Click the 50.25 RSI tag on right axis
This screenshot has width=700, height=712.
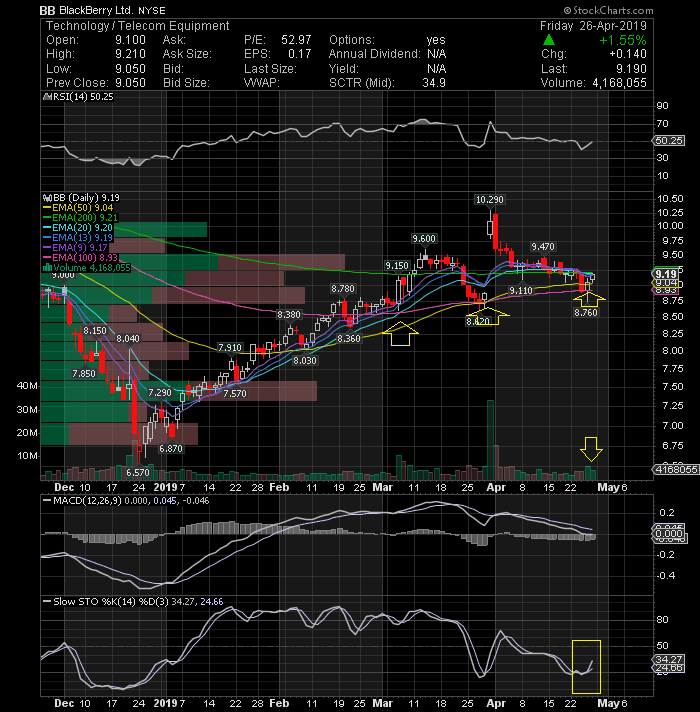coord(669,141)
